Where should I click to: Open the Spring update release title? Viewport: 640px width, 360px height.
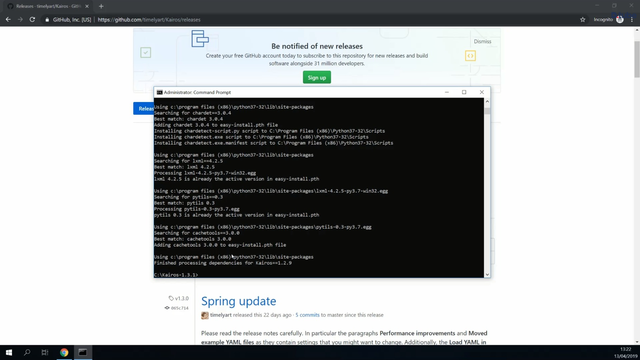[x=238, y=301]
